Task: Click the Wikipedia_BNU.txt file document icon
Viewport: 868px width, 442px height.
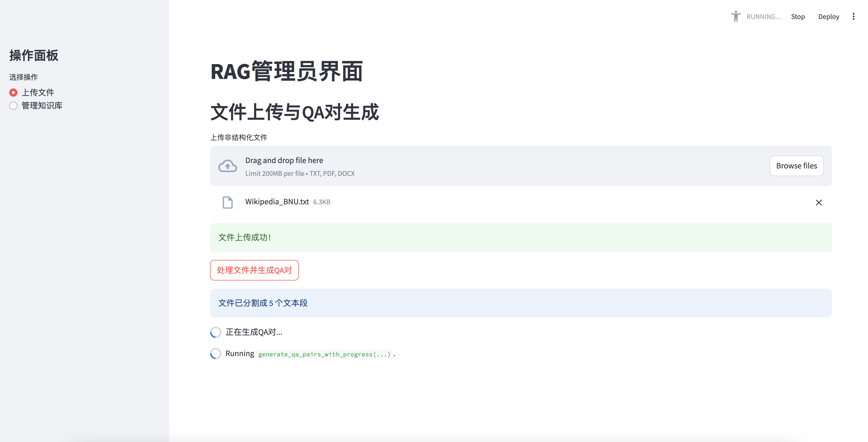Action: coord(228,202)
